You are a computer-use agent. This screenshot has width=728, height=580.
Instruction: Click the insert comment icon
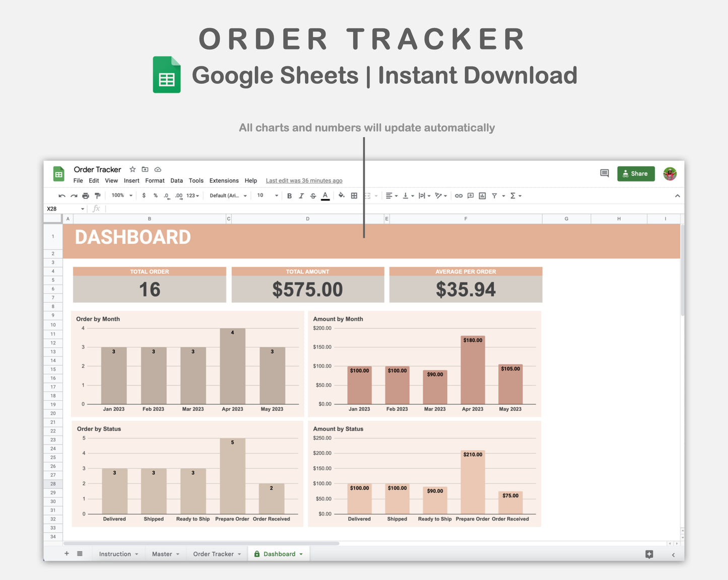(x=470, y=195)
